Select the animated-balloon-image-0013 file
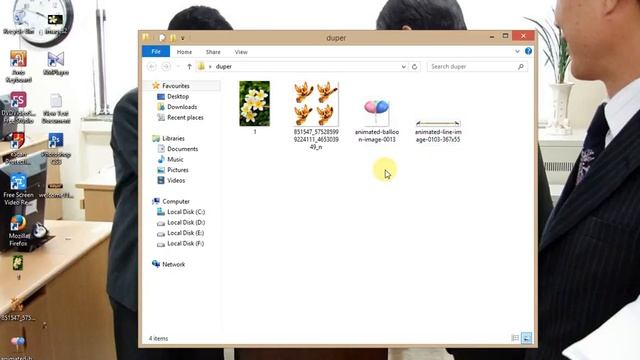The height and width of the screenshot is (360, 640). 377,120
